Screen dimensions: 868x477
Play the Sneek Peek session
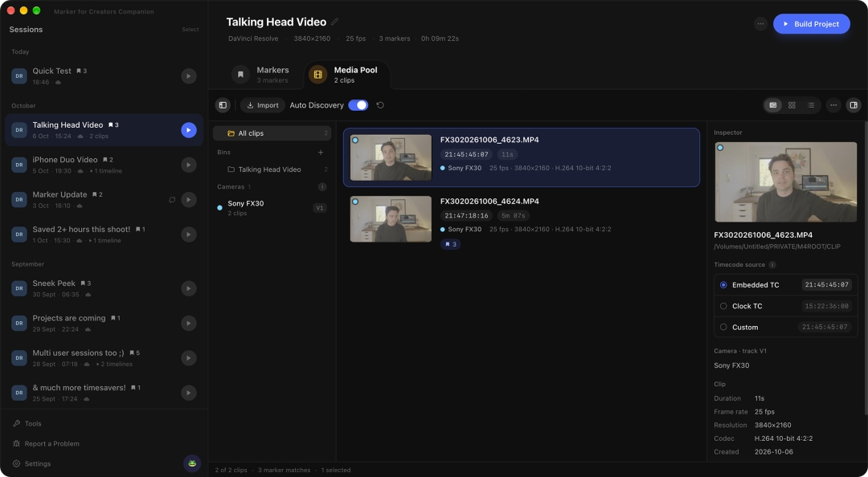tap(189, 288)
